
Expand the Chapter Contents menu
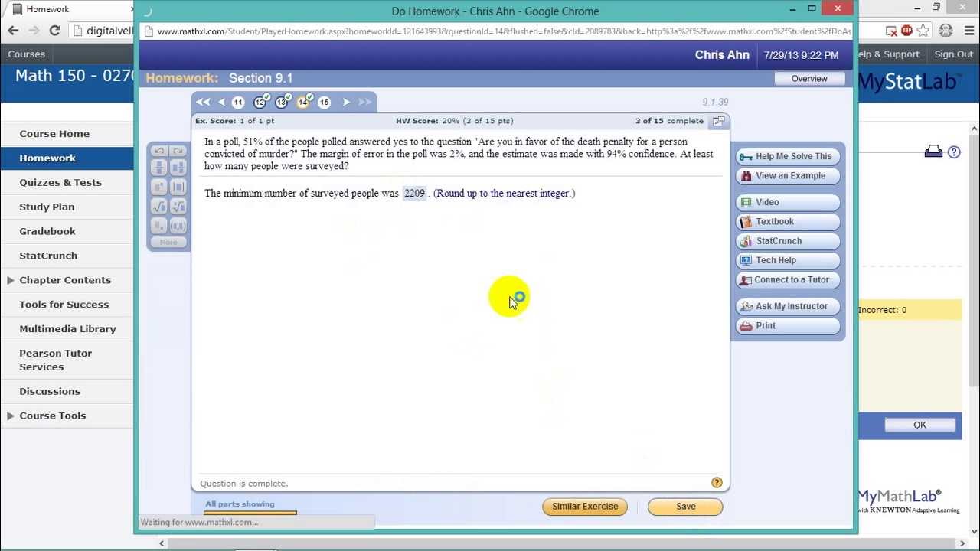tap(11, 280)
